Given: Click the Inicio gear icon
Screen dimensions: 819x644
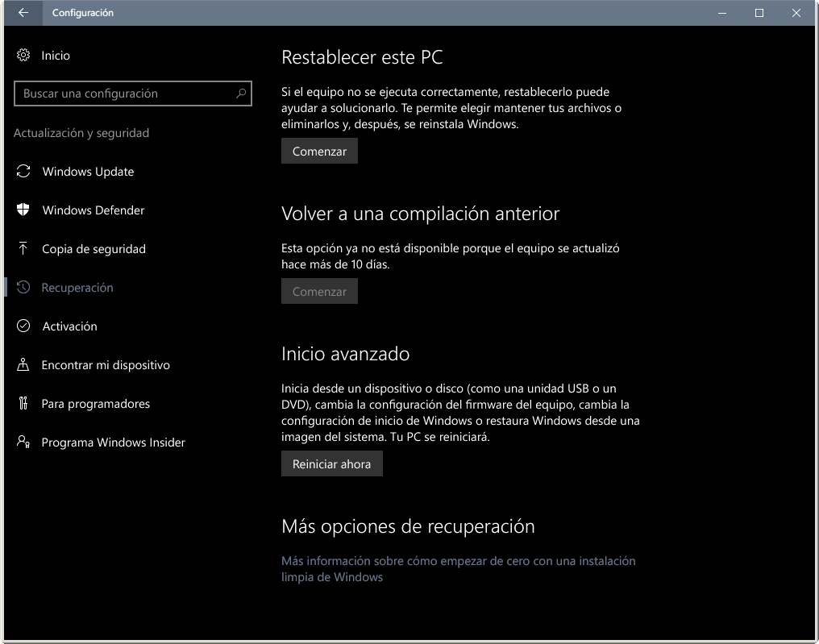Looking at the screenshot, I should pyautogui.click(x=23, y=55).
